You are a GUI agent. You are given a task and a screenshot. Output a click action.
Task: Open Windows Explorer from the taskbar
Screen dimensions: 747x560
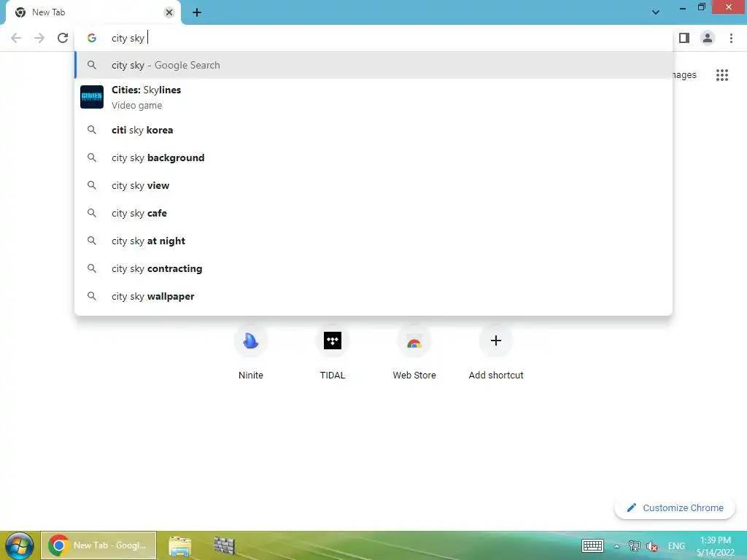click(179, 545)
